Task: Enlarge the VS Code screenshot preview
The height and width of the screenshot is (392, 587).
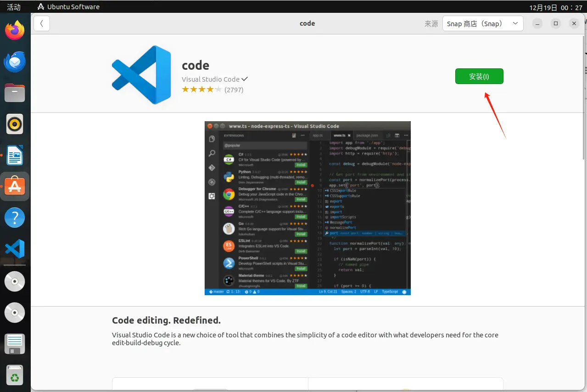Action: (307, 208)
